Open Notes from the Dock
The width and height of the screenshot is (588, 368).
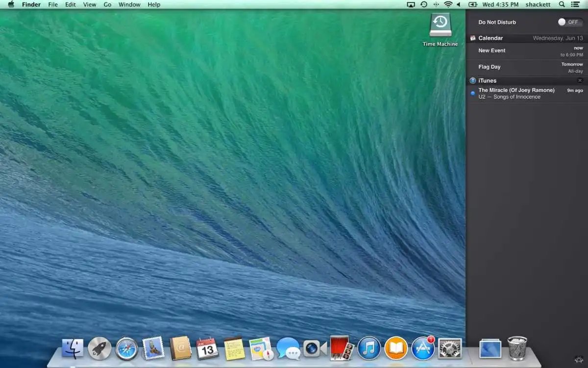click(x=234, y=351)
